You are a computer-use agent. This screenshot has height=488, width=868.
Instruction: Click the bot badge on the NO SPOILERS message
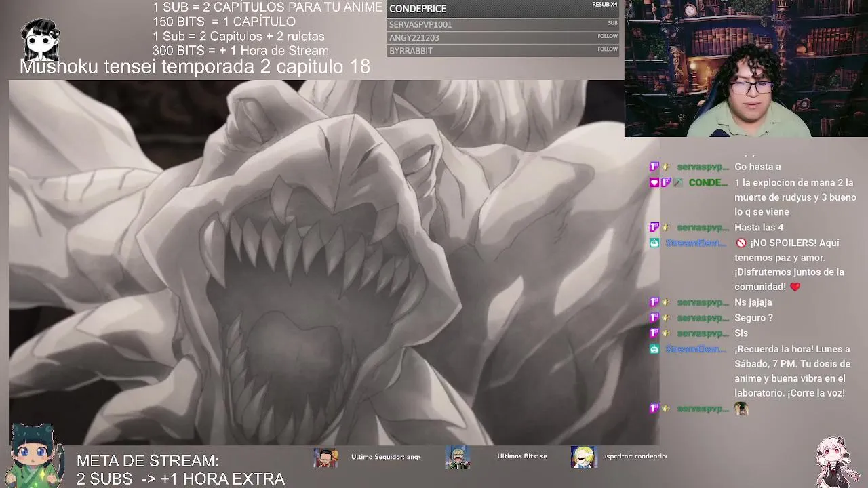tap(654, 243)
